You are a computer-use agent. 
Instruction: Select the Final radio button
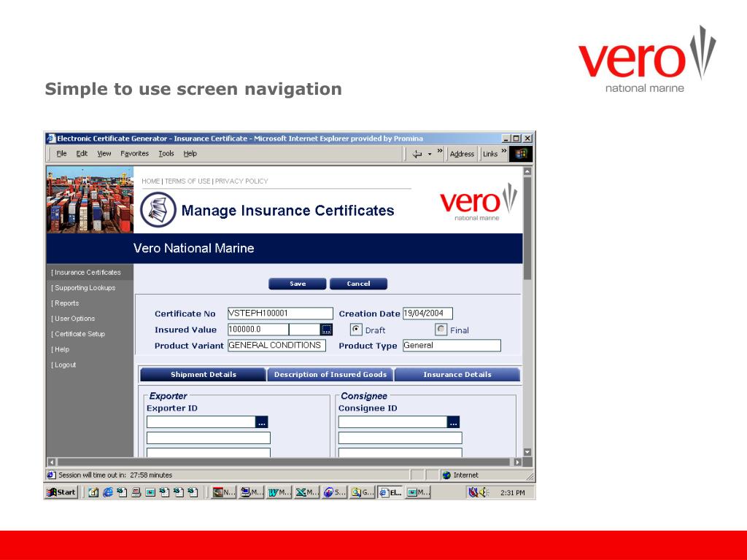click(441, 330)
